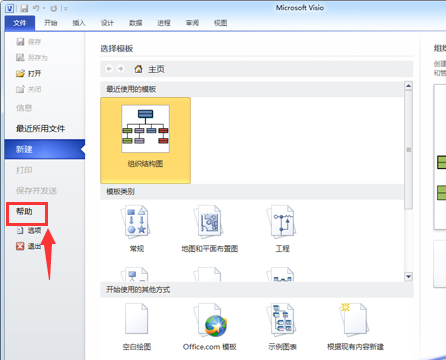Click the 主页 home icon in navigation bar

pos(138,69)
